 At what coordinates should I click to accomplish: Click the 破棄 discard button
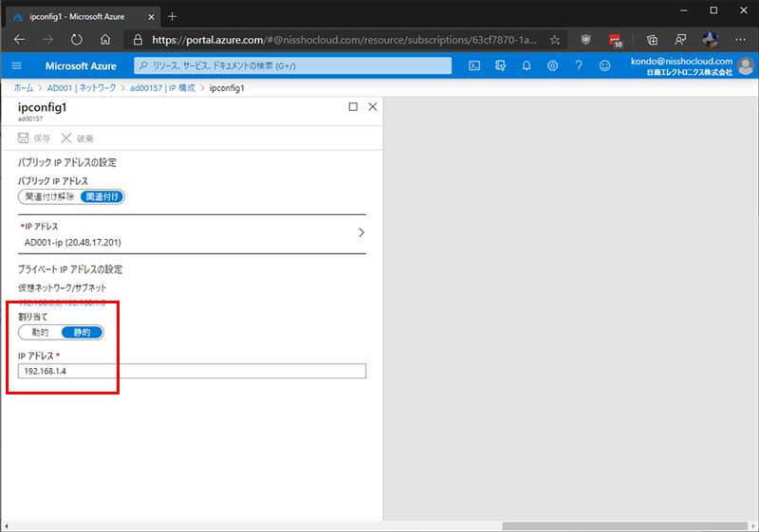point(78,138)
